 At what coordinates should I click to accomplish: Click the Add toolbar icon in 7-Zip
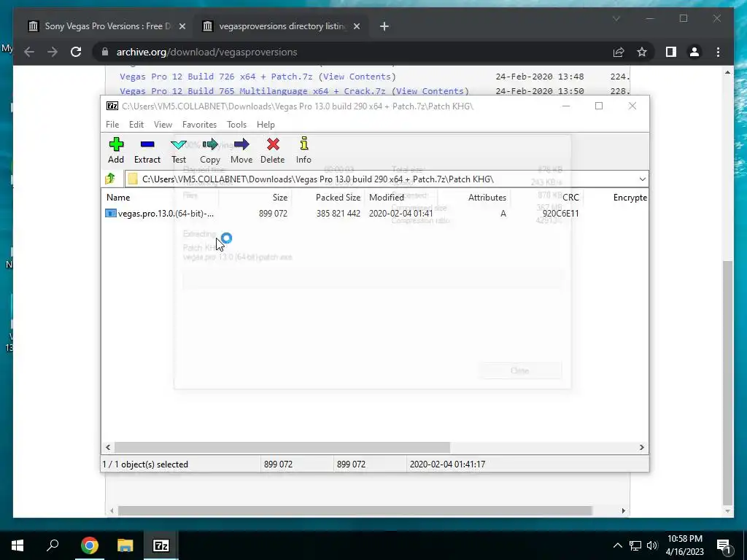(x=116, y=150)
